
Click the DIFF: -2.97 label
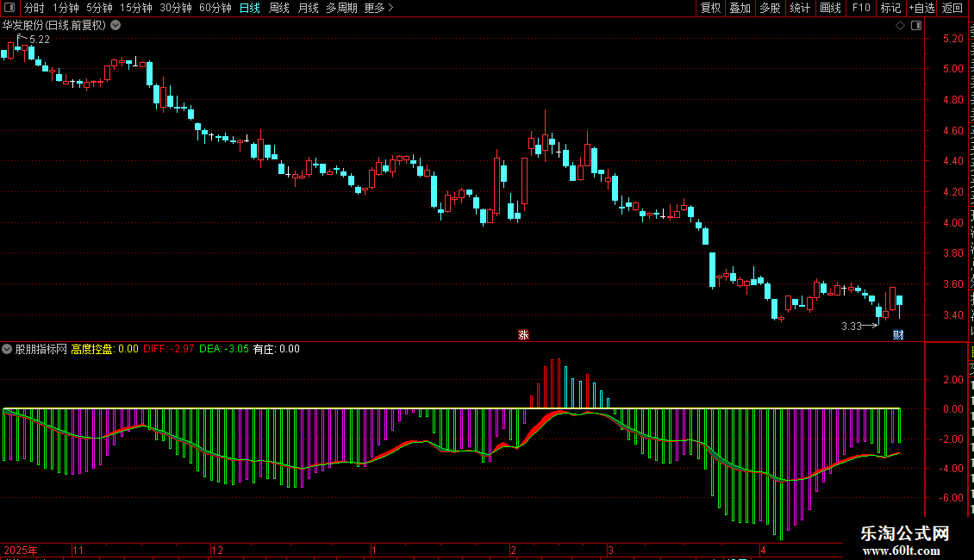coord(168,349)
